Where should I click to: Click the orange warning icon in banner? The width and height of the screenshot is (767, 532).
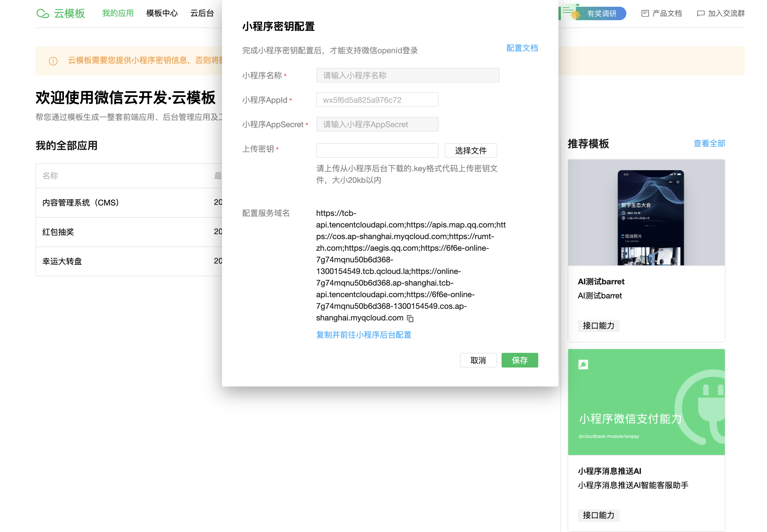pyautogui.click(x=53, y=61)
